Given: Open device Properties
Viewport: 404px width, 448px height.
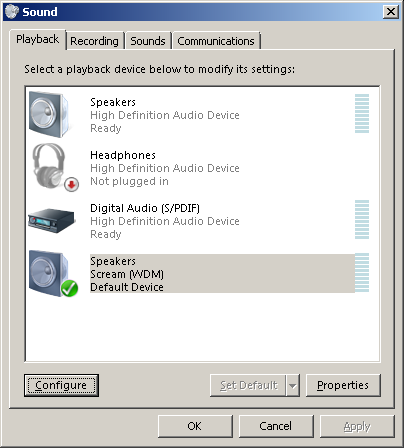Looking at the screenshot, I should (343, 385).
